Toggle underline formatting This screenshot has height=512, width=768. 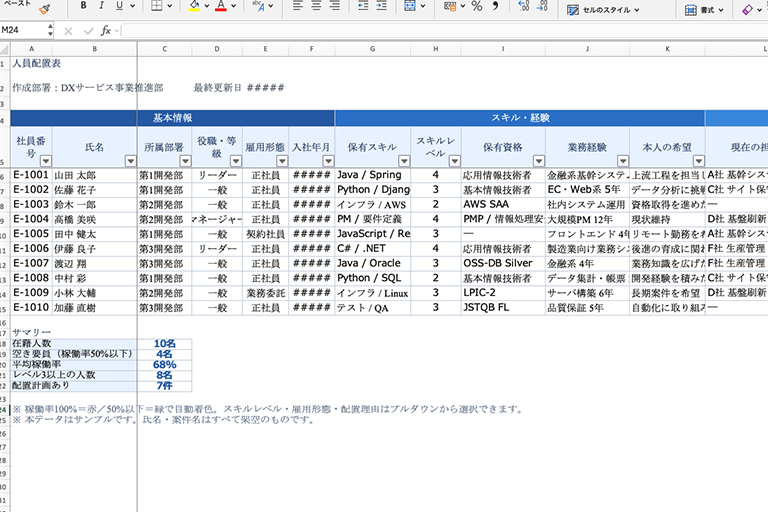[x=120, y=6]
